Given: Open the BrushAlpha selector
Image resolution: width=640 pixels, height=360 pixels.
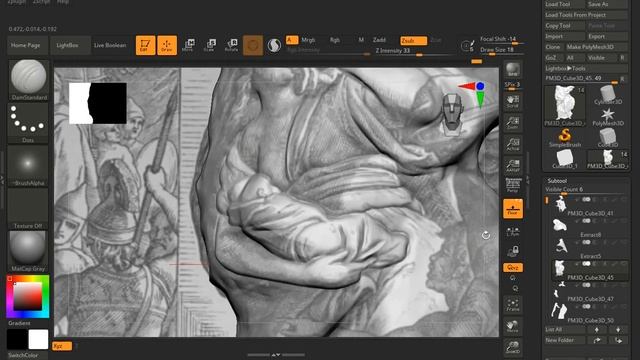Looking at the screenshot, I should (x=28, y=166).
